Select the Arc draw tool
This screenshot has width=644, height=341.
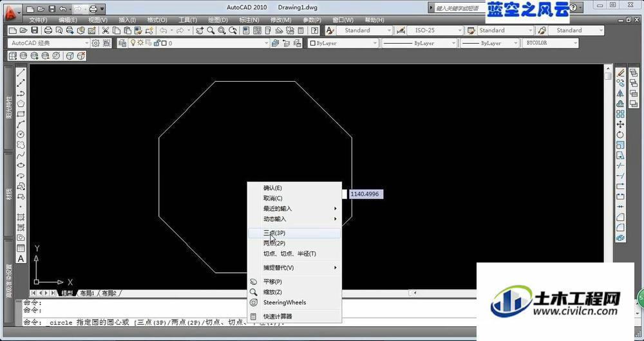[x=21, y=124]
